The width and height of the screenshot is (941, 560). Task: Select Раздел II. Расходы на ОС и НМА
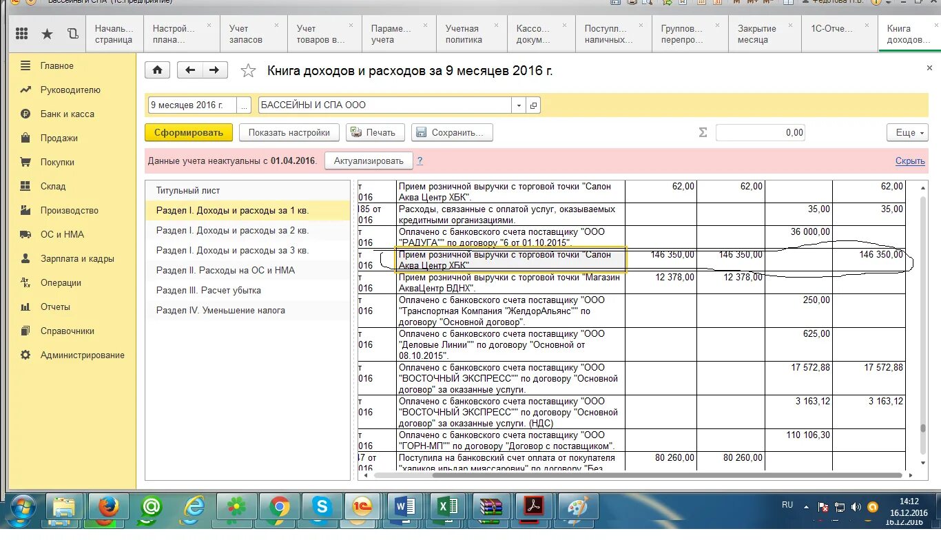coord(248,271)
